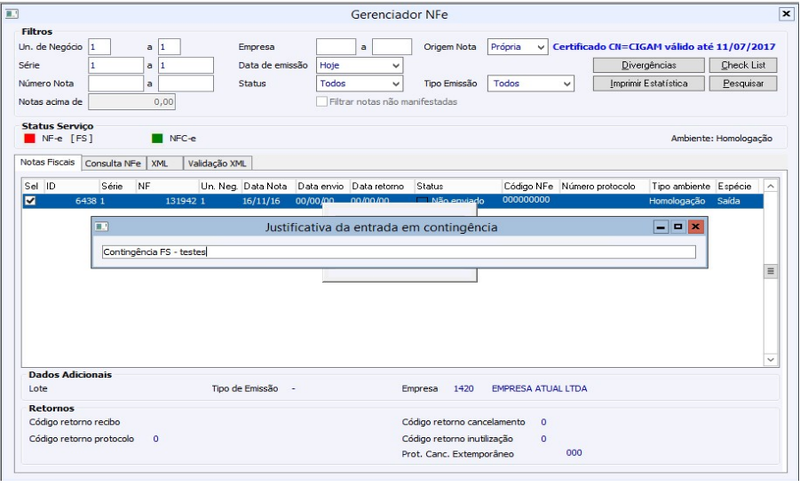Click the green NFC-e status indicator

pos(157,138)
